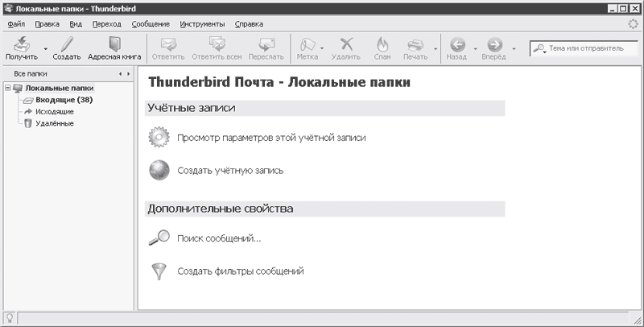Open the Адресная книга address book
The width and height of the screenshot is (644, 327).
point(114,45)
